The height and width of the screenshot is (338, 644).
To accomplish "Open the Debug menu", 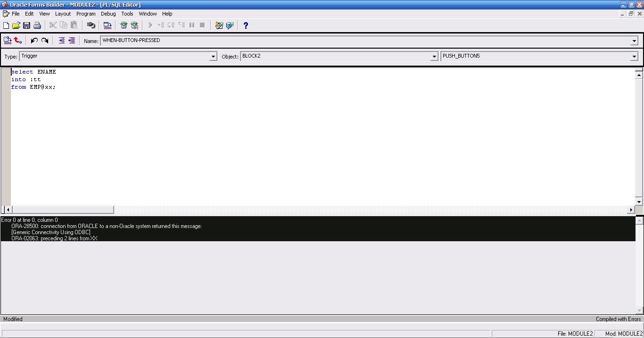I will 108,14.
